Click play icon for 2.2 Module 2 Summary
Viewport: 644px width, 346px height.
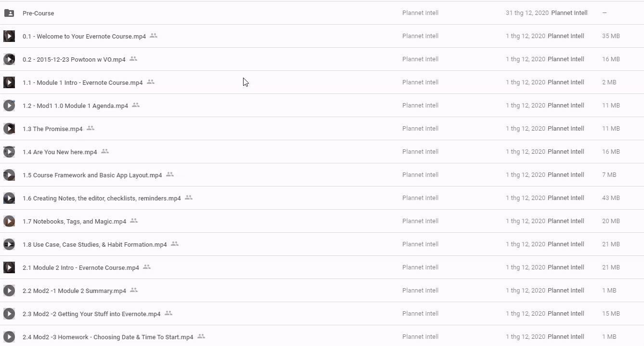pos(9,291)
